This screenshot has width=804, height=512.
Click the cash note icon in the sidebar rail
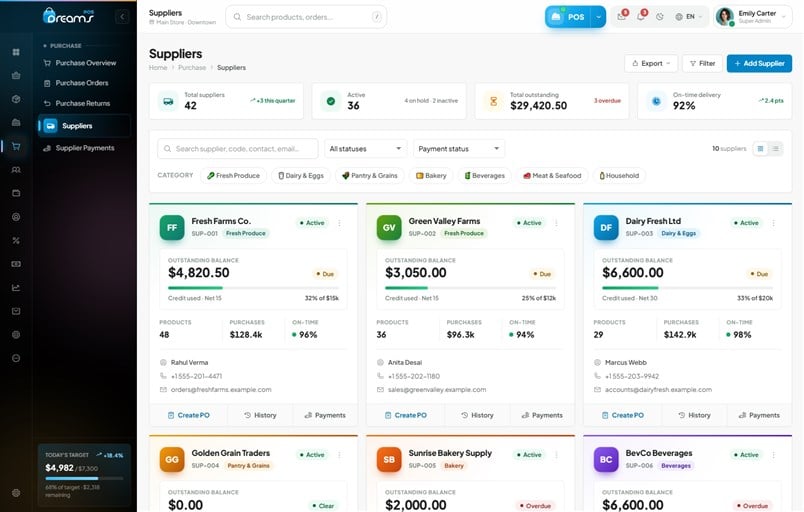tap(16, 264)
